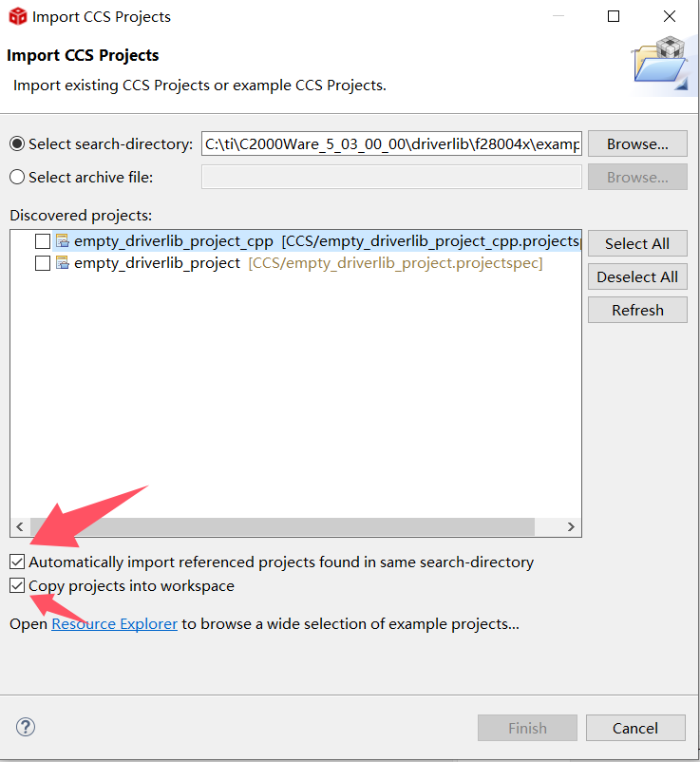Open the Resource Explorer link
This screenshot has width=700, height=762.
[x=114, y=624]
